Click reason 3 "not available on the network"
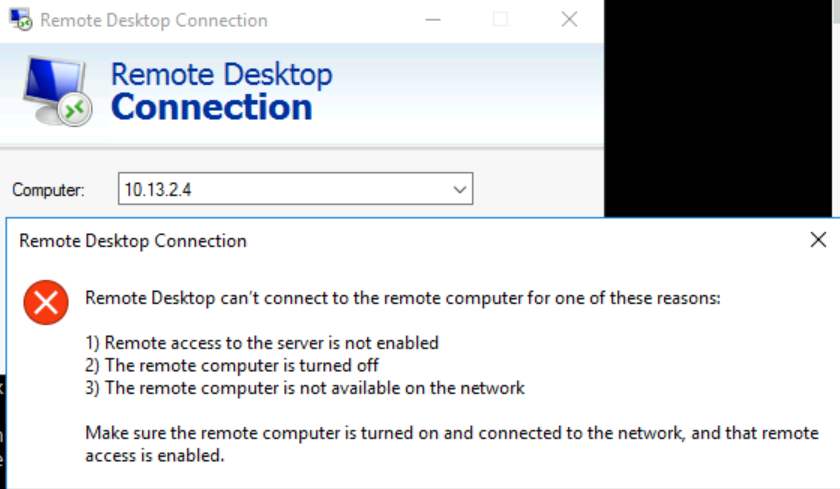Image resolution: width=840 pixels, height=489 pixels. [x=305, y=387]
